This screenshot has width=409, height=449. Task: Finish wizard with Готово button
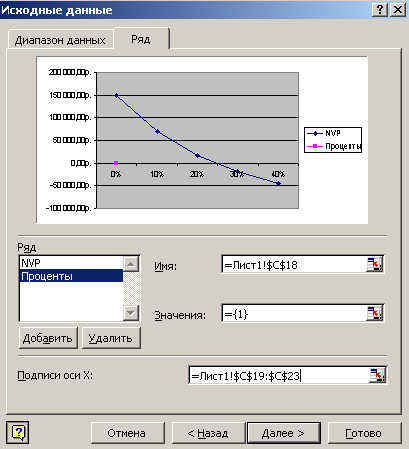pos(365,433)
